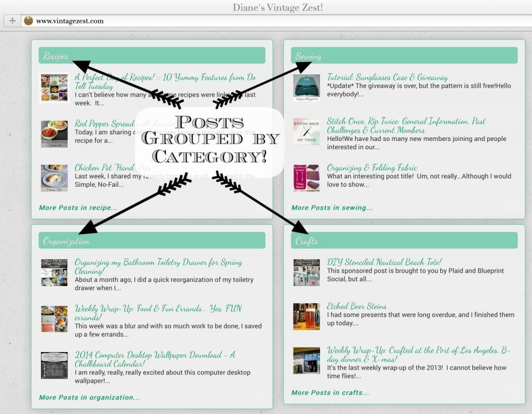Click the Red Pepper Spread thumbnail
This screenshot has height=414, width=532.
tap(55, 134)
